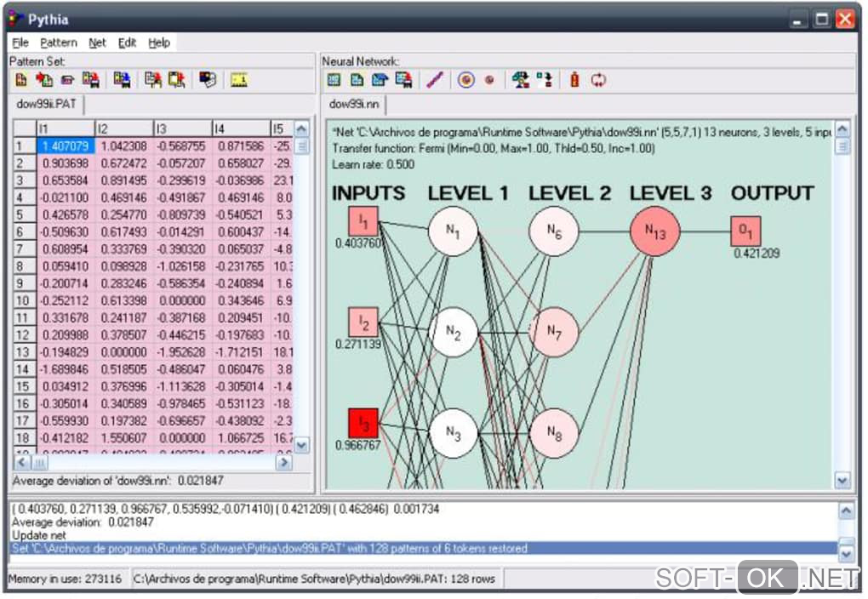Select row header 13 in pattern table
This screenshot has height=599, width=868.
(x=25, y=352)
